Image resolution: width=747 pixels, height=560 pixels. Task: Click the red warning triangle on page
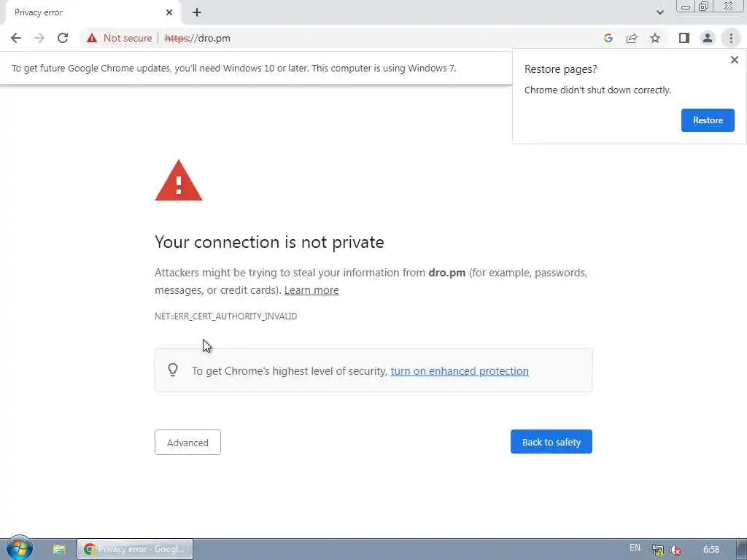pos(179,181)
